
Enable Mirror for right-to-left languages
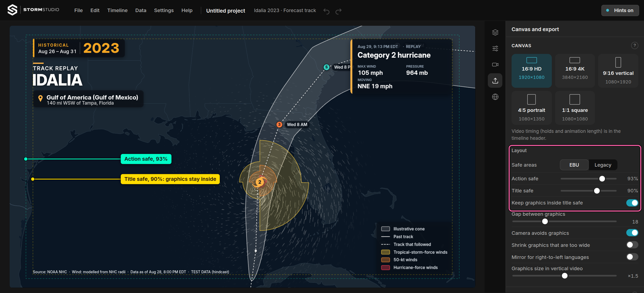click(632, 257)
